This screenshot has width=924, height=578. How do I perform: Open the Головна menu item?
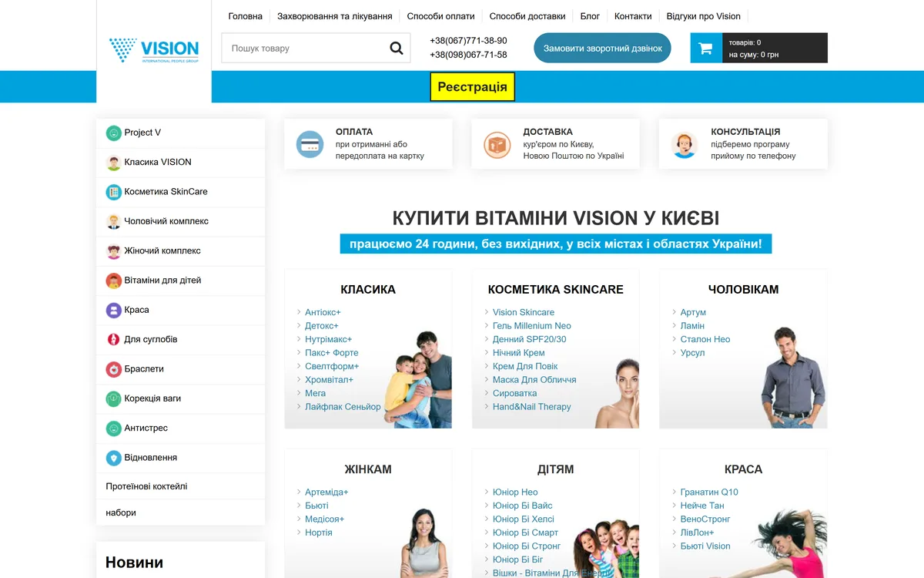(x=246, y=16)
